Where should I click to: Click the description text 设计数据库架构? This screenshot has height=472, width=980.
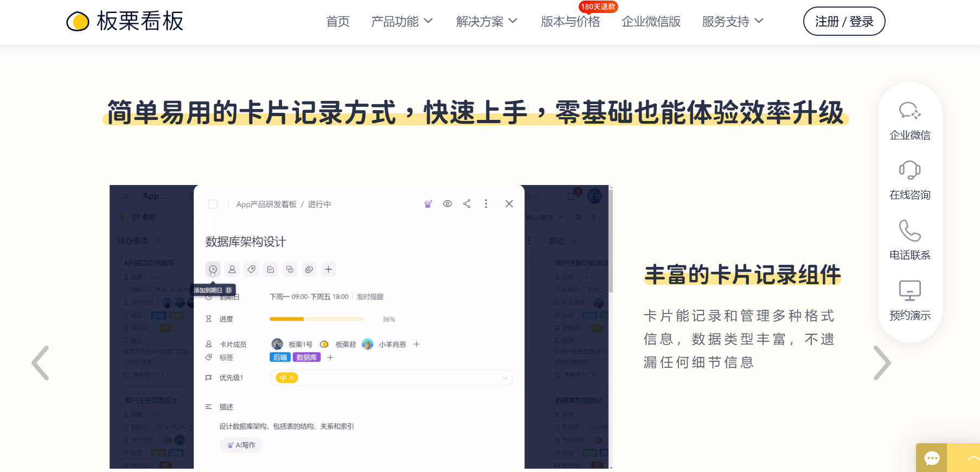286,426
